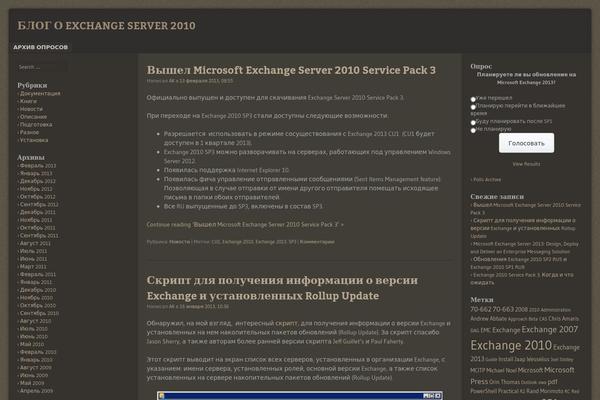Click the PowerShell tag
This screenshot has height=400, width=600.
(483, 391)
